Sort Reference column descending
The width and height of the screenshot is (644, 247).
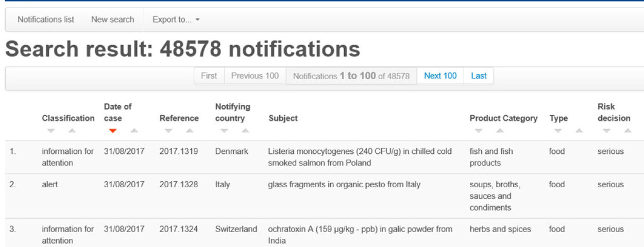168,131
